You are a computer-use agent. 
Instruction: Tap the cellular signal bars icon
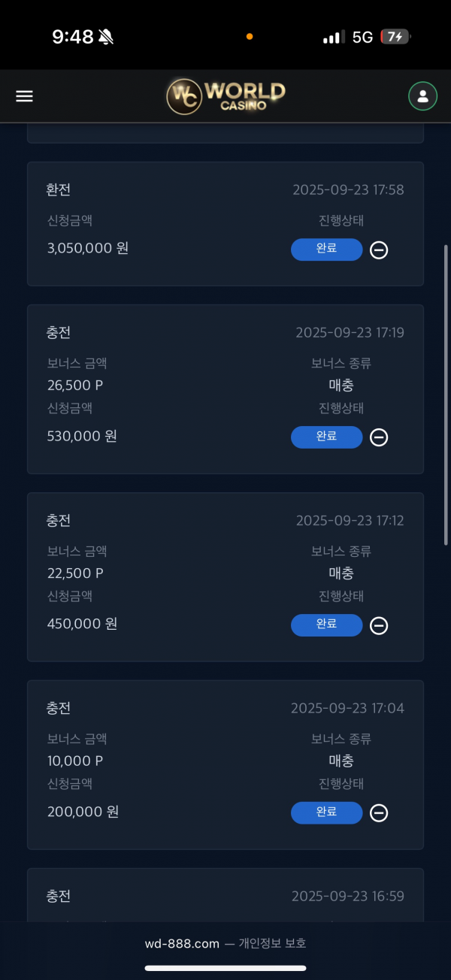coord(333,37)
